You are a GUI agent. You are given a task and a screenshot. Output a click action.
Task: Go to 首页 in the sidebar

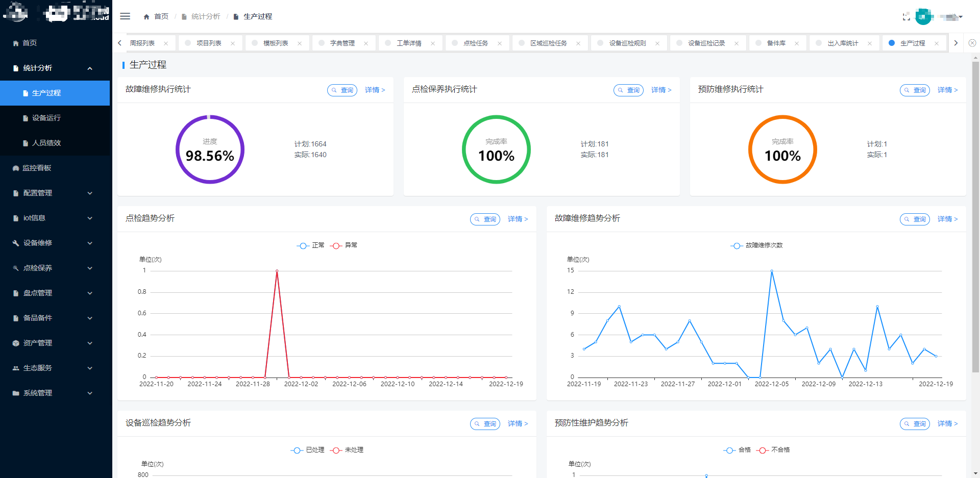click(55, 43)
